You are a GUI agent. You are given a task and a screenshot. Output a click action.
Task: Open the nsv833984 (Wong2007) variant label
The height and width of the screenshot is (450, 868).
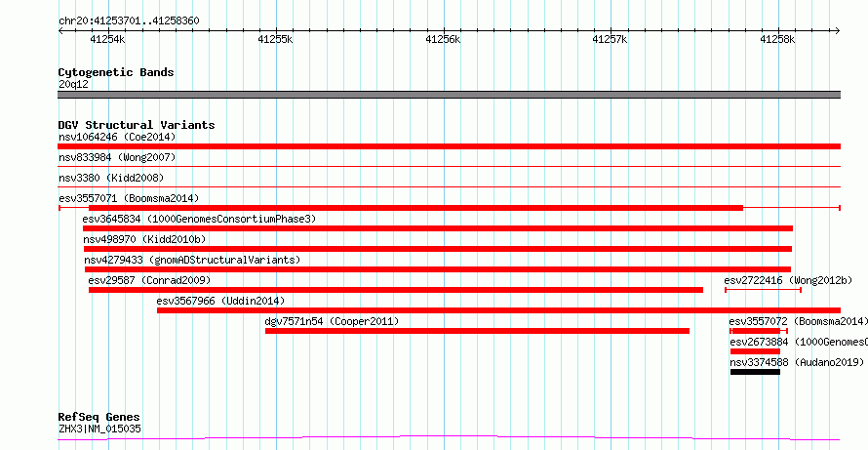117,158
